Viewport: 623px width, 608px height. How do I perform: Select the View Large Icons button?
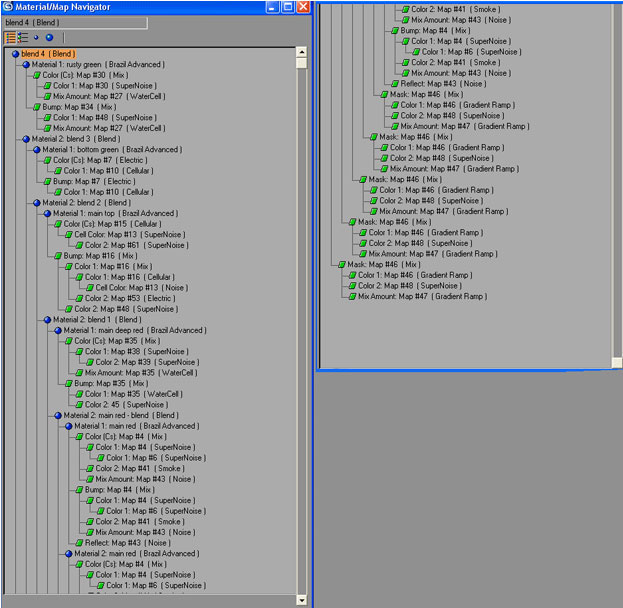[48, 37]
